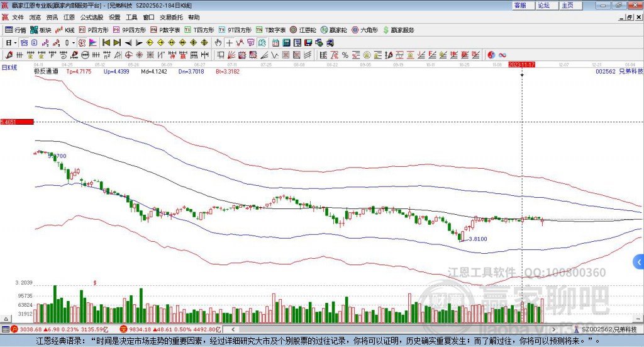Activate the crosshair cursor tool
This screenshot has height=347, width=644.
(x=230, y=43)
